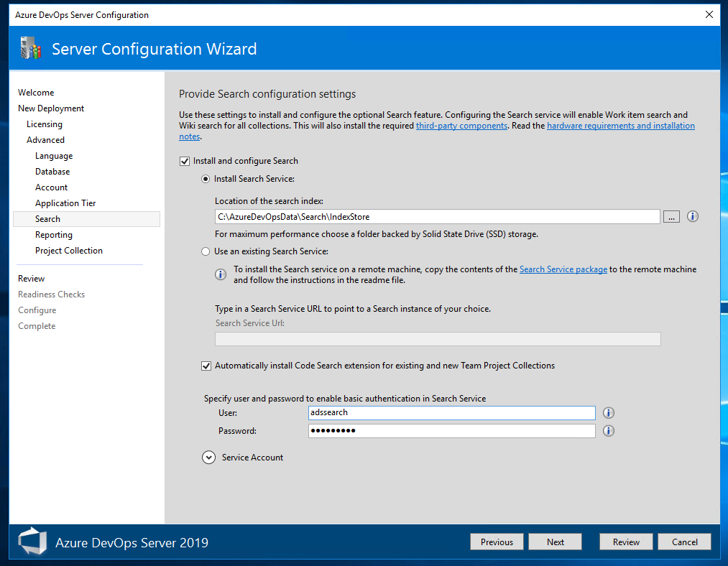This screenshot has width=728, height=566.
Task: Click the info icon next to Password field
Action: coord(608,431)
